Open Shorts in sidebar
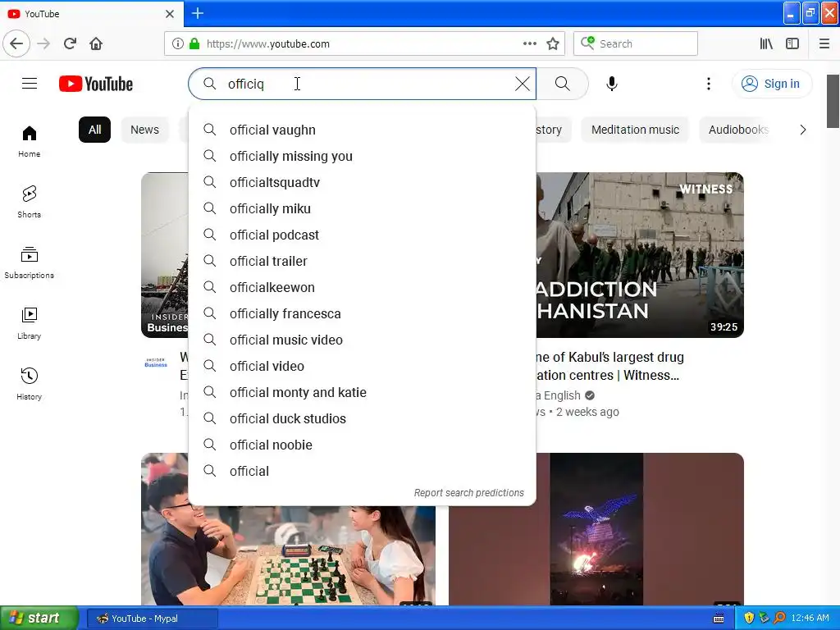The width and height of the screenshot is (840, 630). coord(29,202)
